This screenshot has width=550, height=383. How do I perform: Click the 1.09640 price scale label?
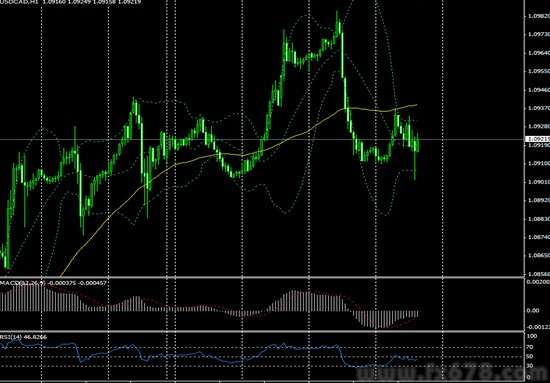tap(538, 53)
